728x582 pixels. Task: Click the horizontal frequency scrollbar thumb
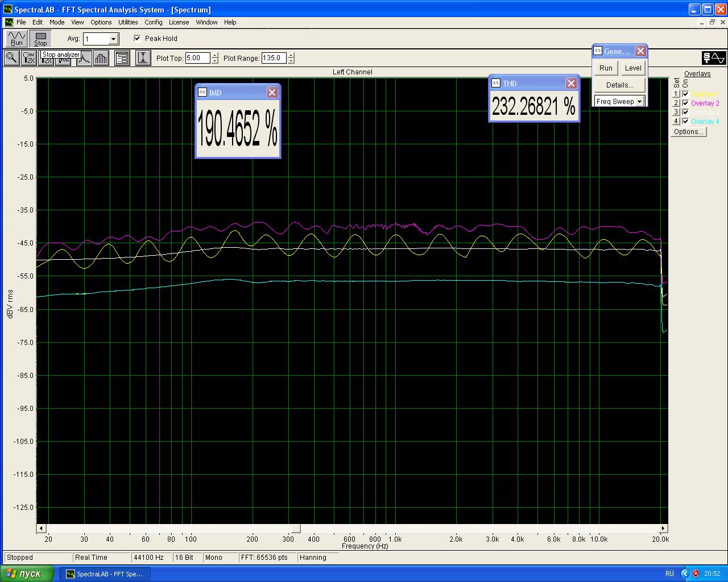click(x=295, y=529)
